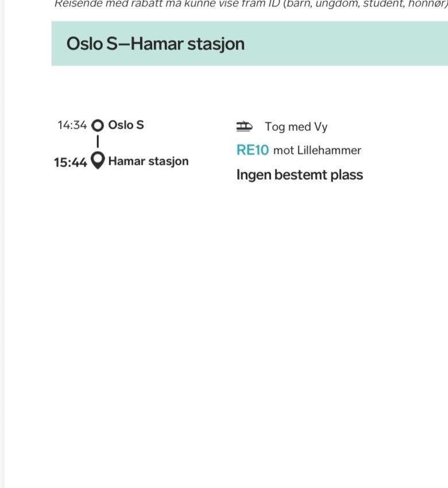
Task: Click the italic discount ID notice text
Action: click(251, 4)
